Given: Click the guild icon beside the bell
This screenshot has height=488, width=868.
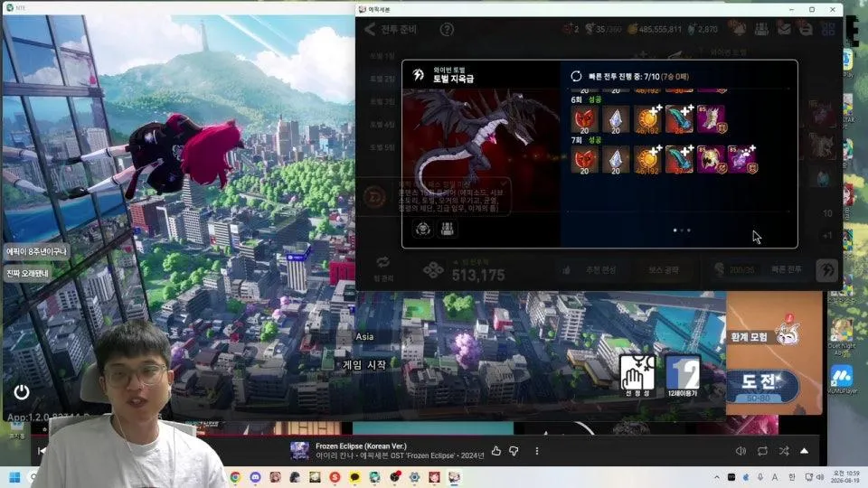Looking at the screenshot, I should tap(761, 28).
